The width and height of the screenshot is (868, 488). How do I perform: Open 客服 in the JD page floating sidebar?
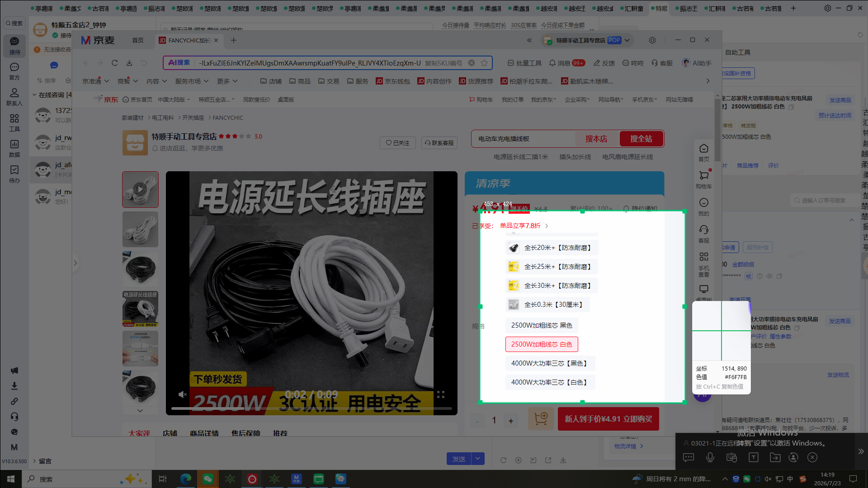704,234
